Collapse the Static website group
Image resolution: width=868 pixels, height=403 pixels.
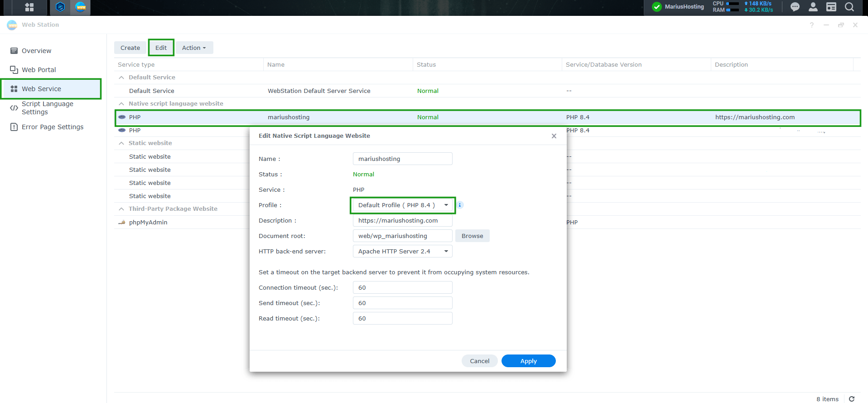(x=121, y=143)
